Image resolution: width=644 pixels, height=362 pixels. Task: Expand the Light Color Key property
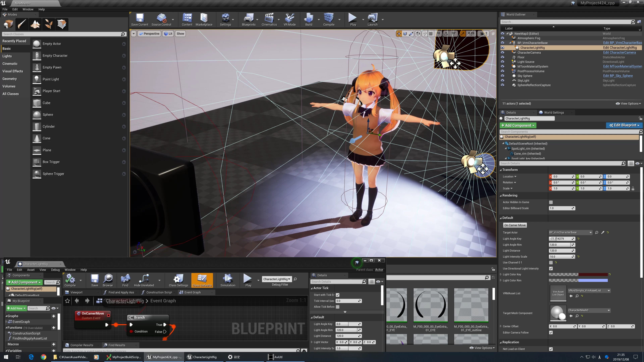(x=500, y=274)
